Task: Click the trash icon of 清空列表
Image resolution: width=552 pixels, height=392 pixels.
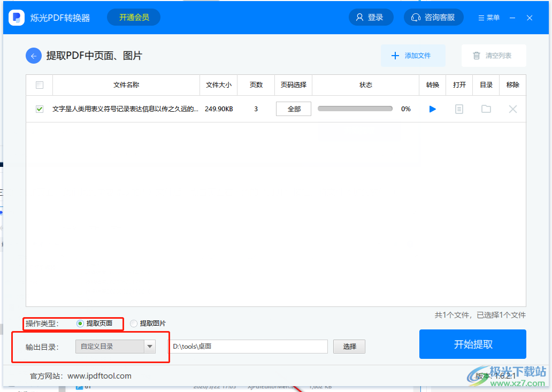Action: pyautogui.click(x=476, y=56)
